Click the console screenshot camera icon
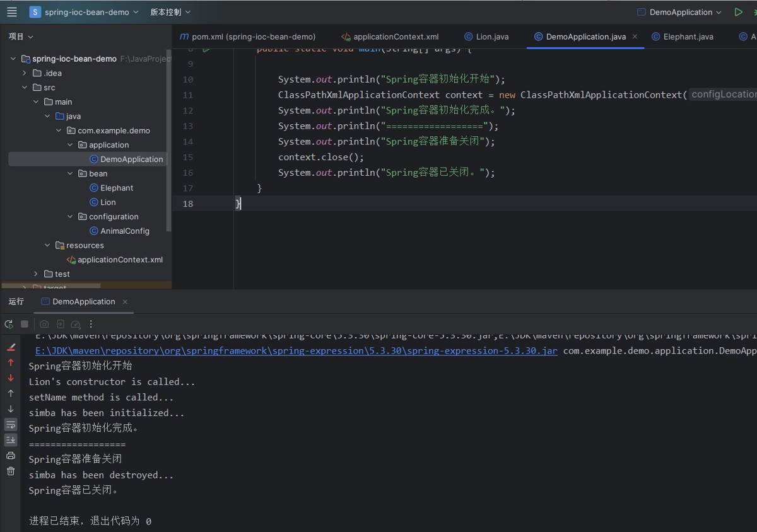Screen dimensions: 757x532 coord(44,324)
